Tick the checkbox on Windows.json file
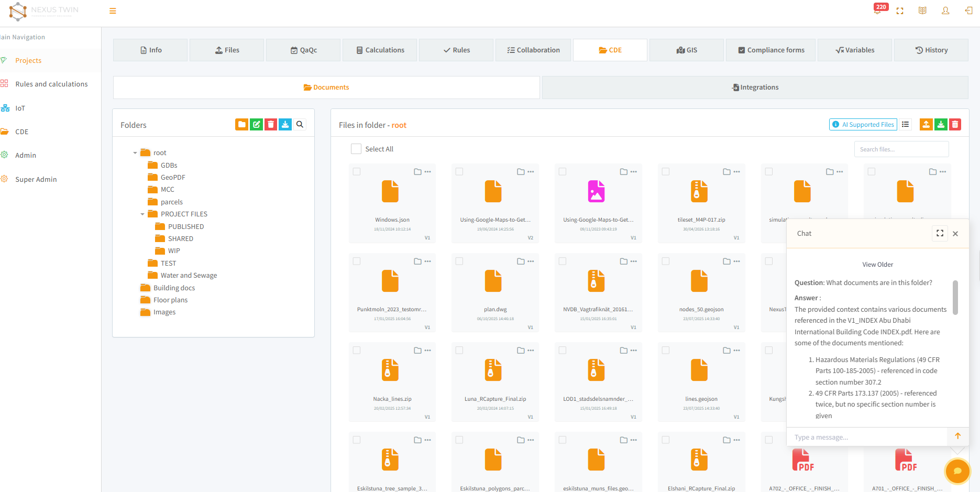 (x=357, y=171)
